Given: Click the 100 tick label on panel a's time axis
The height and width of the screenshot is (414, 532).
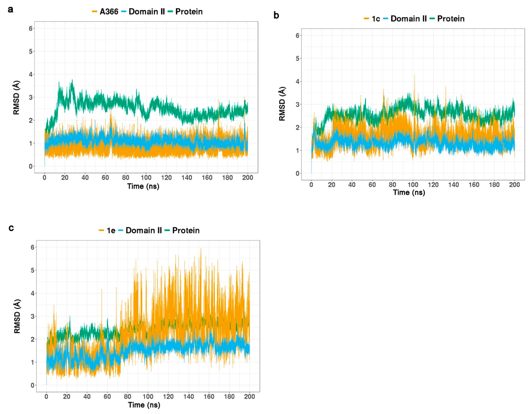Looking at the screenshot, I should (146, 178).
